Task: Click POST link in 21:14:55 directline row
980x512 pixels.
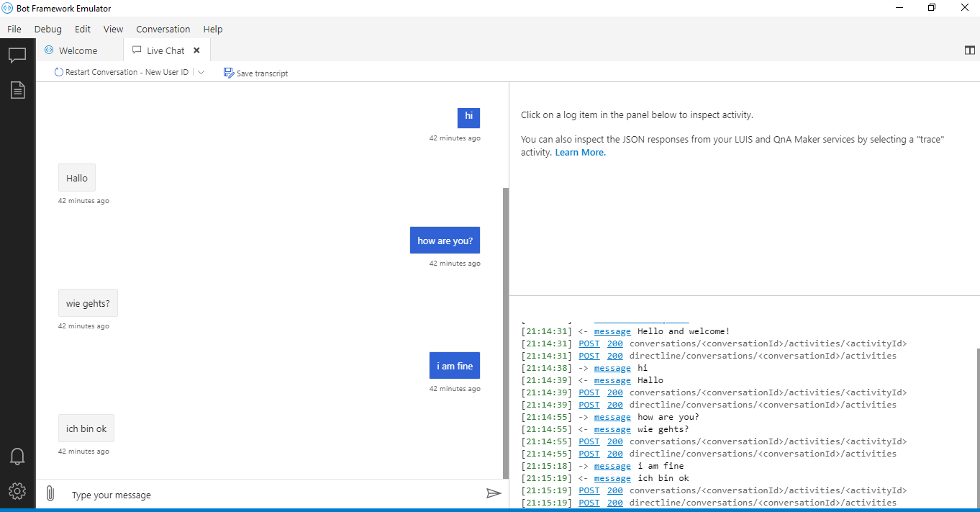Action: pos(589,454)
